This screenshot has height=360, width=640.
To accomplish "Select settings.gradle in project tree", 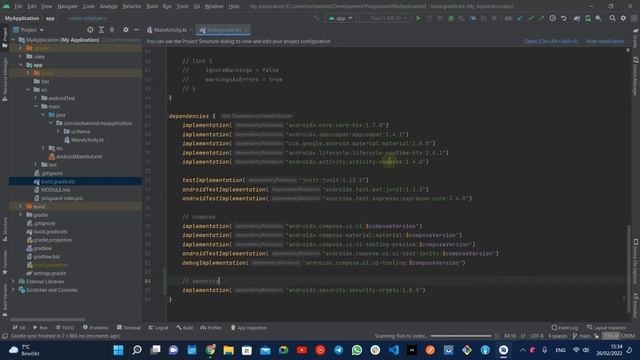I will pos(46,273).
